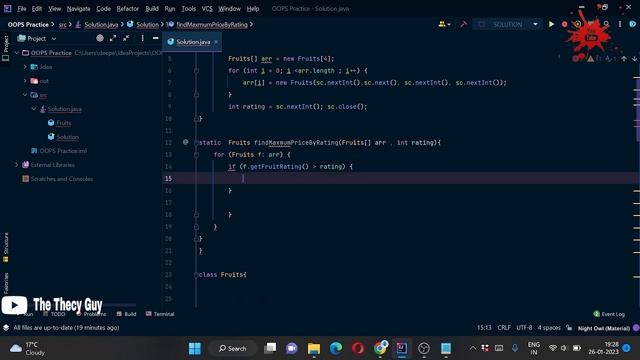Image resolution: width=640 pixels, height=360 pixels.
Task: Open the Tools menu
Action: (189, 9)
